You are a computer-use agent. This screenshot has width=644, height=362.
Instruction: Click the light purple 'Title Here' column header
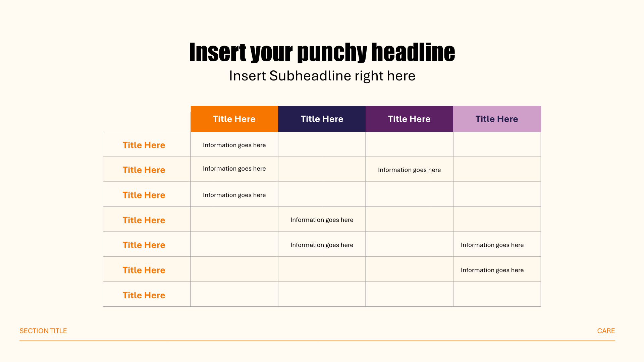497,118
